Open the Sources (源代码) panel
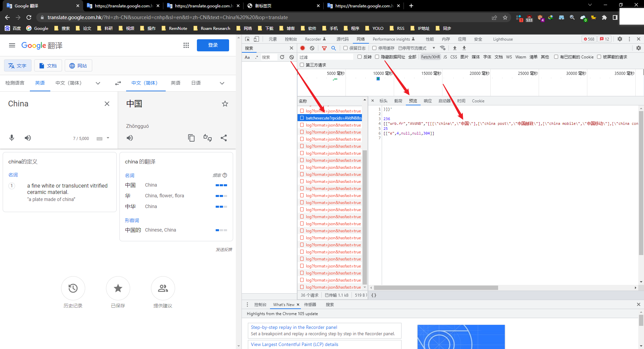The height and width of the screenshot is (349, 644). coord(342,39)
